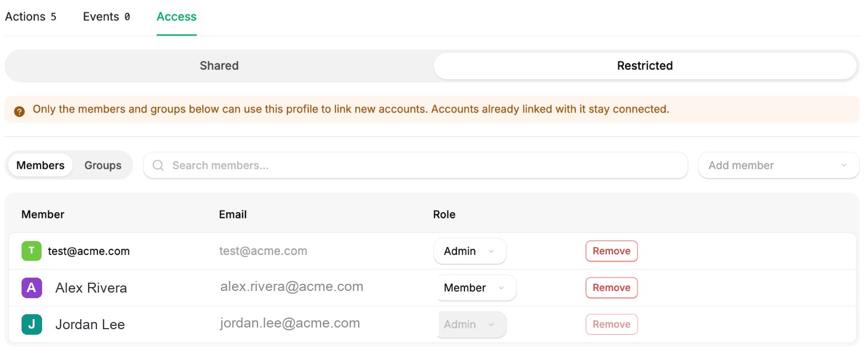This screenshot has height=358, width=868.
Task: Click Remove button for Jordan Lee
Action: tap(612, 324)
